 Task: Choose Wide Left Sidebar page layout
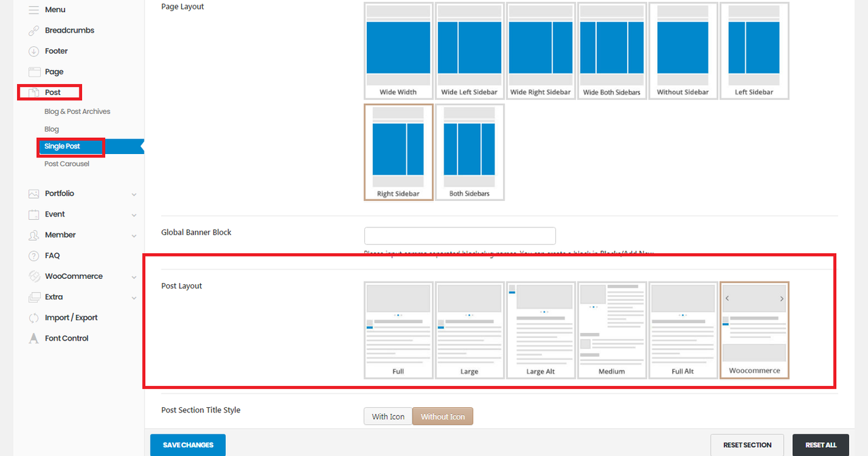point(469,51)
